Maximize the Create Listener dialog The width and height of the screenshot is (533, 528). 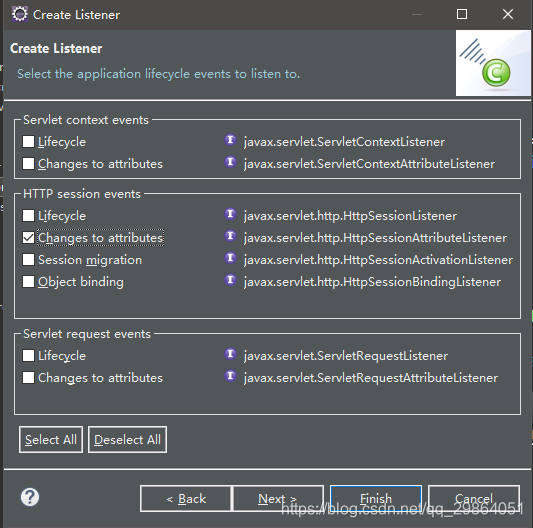pos(462,14)
